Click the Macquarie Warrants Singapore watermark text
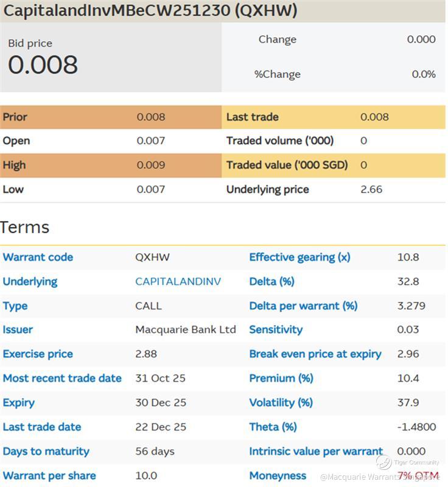This screenshot has width=448, height=487. (x=379, y=477)
